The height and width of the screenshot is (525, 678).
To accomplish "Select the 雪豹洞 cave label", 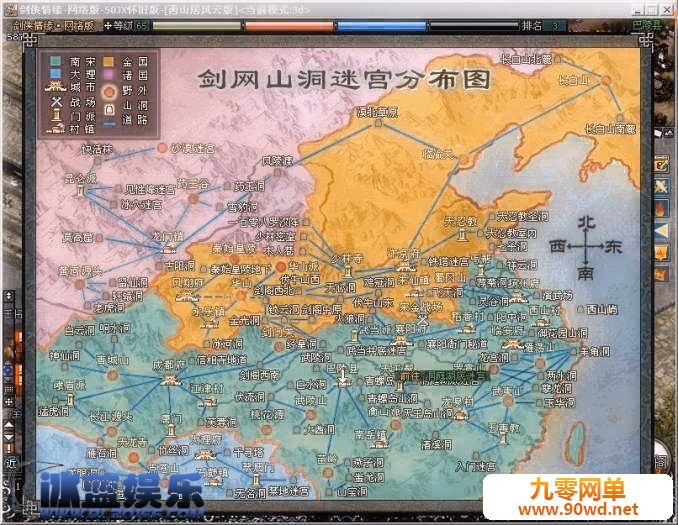I will click(x=243, y=206).
